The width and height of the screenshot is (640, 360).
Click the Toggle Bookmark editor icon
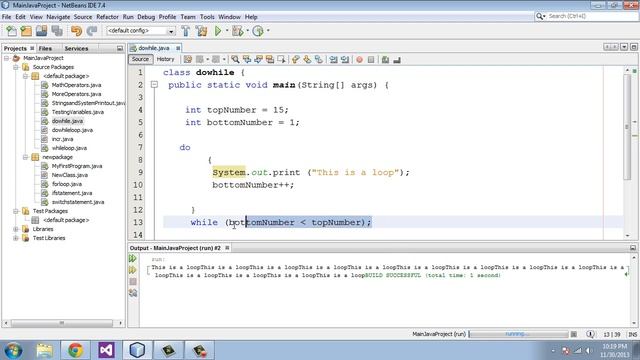[x=319, y=60]
